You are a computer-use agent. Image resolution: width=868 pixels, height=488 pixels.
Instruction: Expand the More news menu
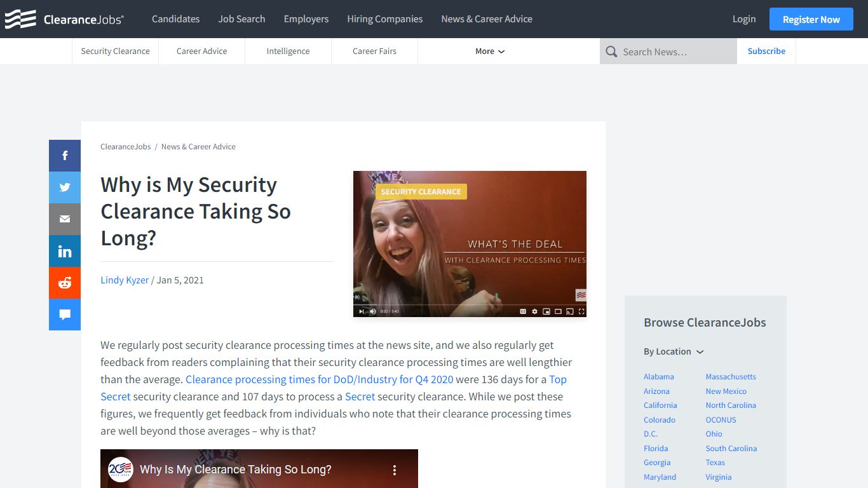click(489, 51)
